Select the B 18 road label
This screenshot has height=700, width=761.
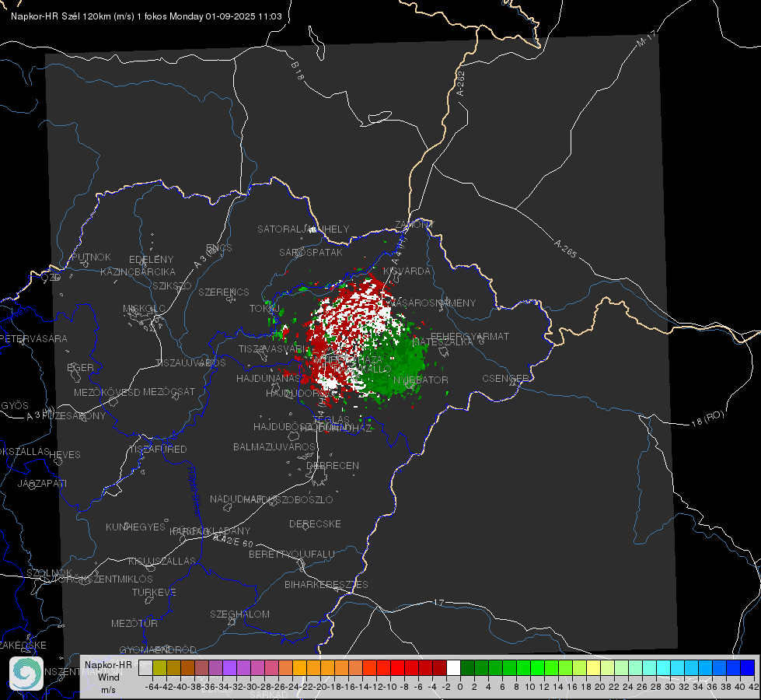click(298, 71)
